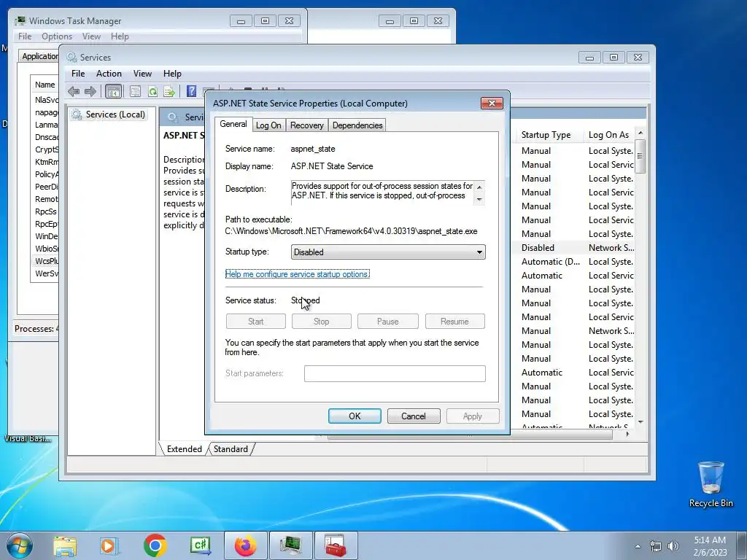The width and height of the screenshot is (747, 560).
Task: Click the Pause service button
Action: pyautogui.click(x=388, y=322)
